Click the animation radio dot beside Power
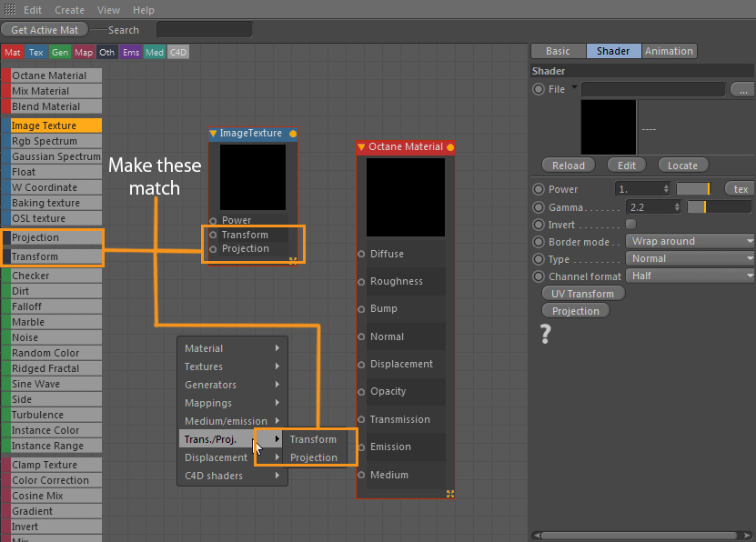The image size is (756, 542). (x=539, y=189)
